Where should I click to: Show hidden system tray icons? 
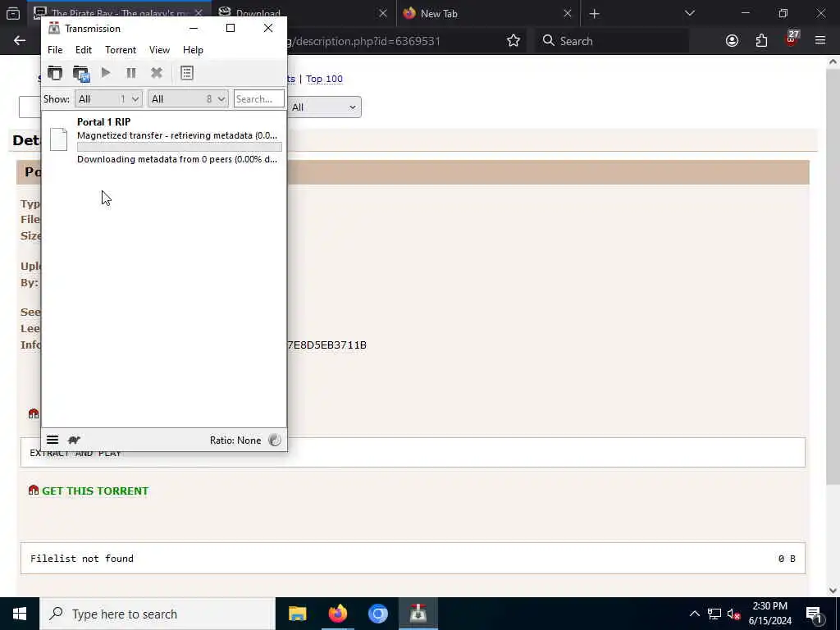tap(694, 614)
